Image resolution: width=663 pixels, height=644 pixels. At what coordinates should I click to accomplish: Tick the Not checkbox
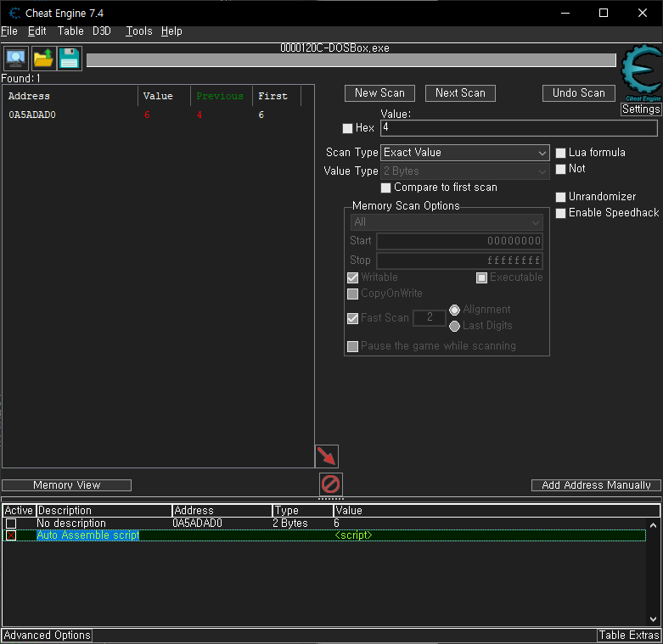click(560, 169)
